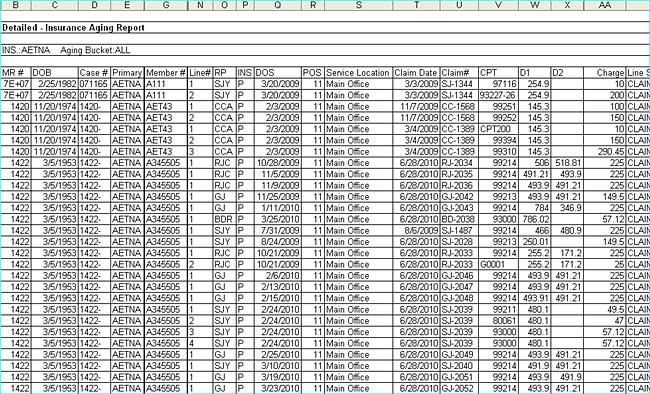Click the DOS cell '7/31/2009'

pos(277,231)
